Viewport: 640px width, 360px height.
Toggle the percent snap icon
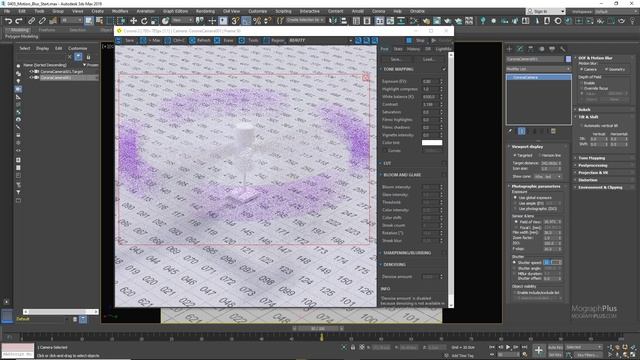point(257,20)
